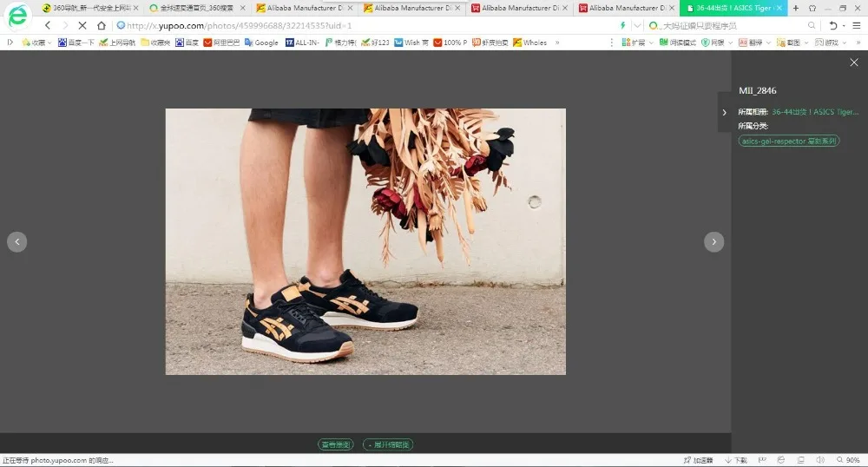
Task: Switch to the fourth Alibaba Manufacturer tab
Action: [x=624, y=9]
